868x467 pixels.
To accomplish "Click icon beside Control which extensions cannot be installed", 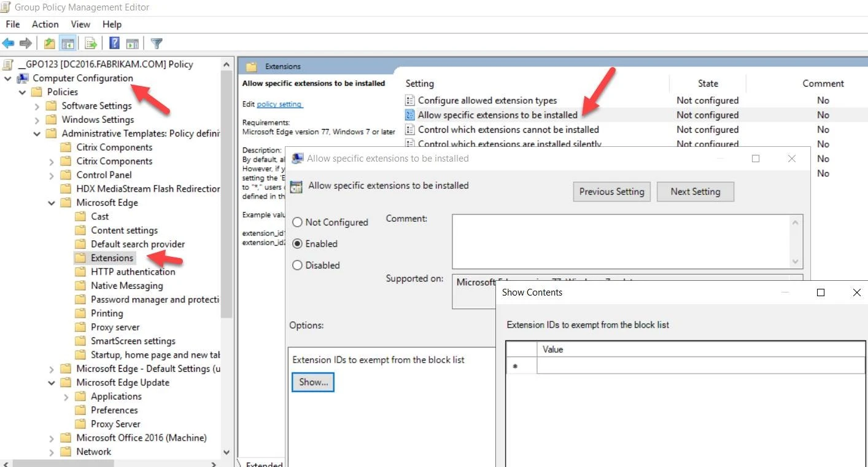I will [410, 130].
